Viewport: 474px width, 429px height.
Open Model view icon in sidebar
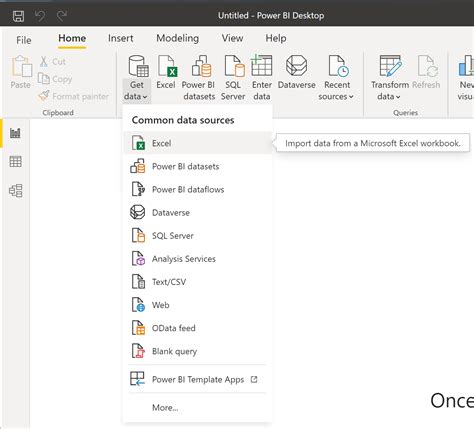16,191
